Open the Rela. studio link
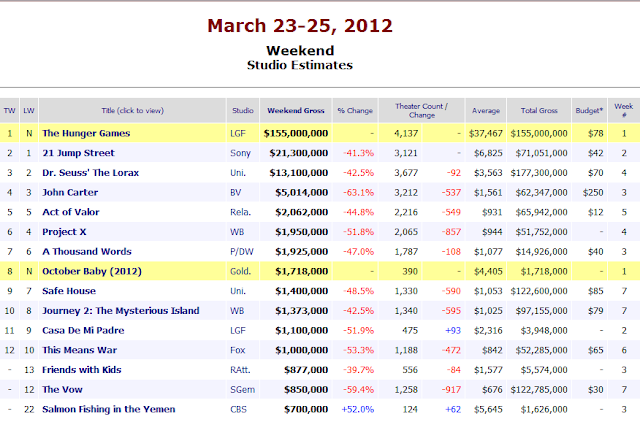This screenshot has height=422, width=640. tap(240, 212)
